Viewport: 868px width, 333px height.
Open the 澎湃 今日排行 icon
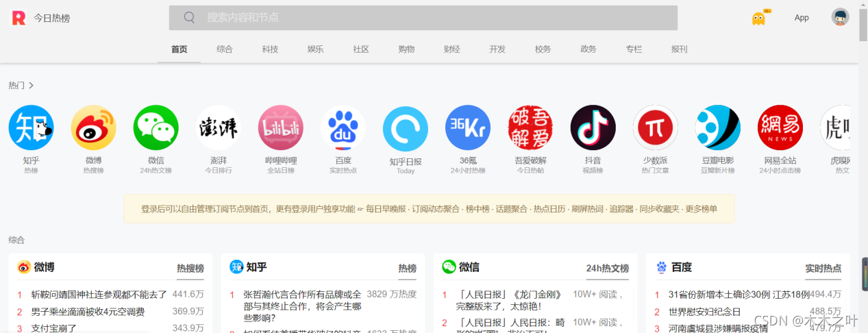[x=219, y=127]
